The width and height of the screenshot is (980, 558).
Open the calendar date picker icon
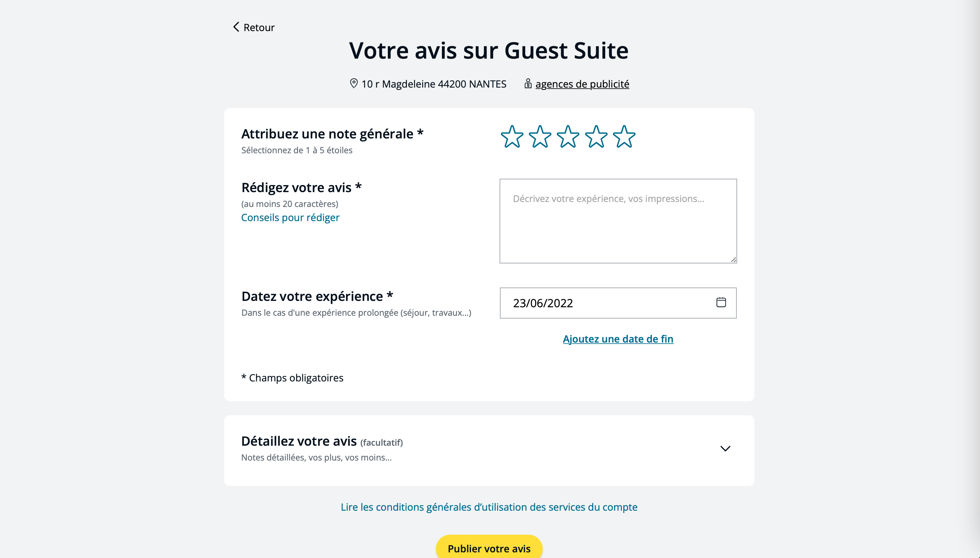click(721, 302)
